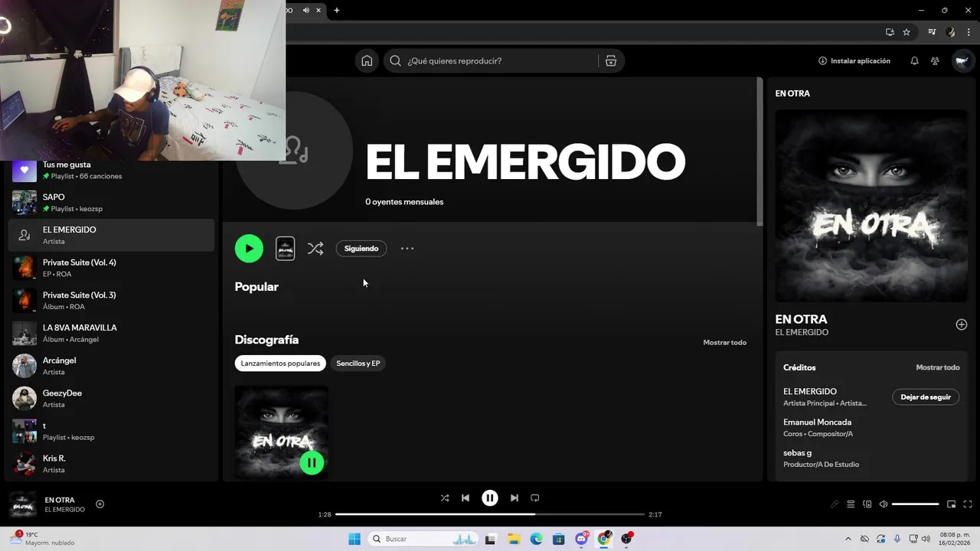Open the Windows Start menu
Viewport: 980px width, 551px height.
(354, 539)
